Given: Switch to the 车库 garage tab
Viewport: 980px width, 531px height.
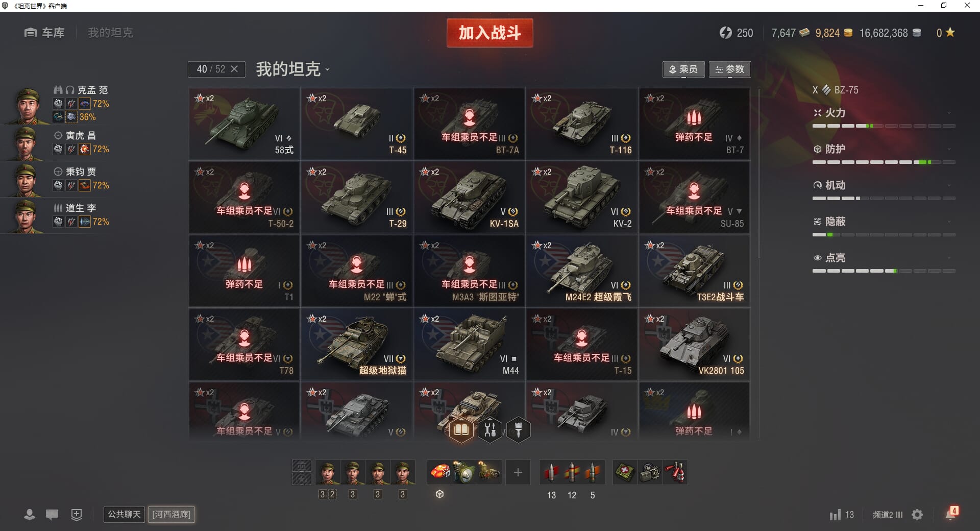Looking at the screenshot, I should 44,33.
